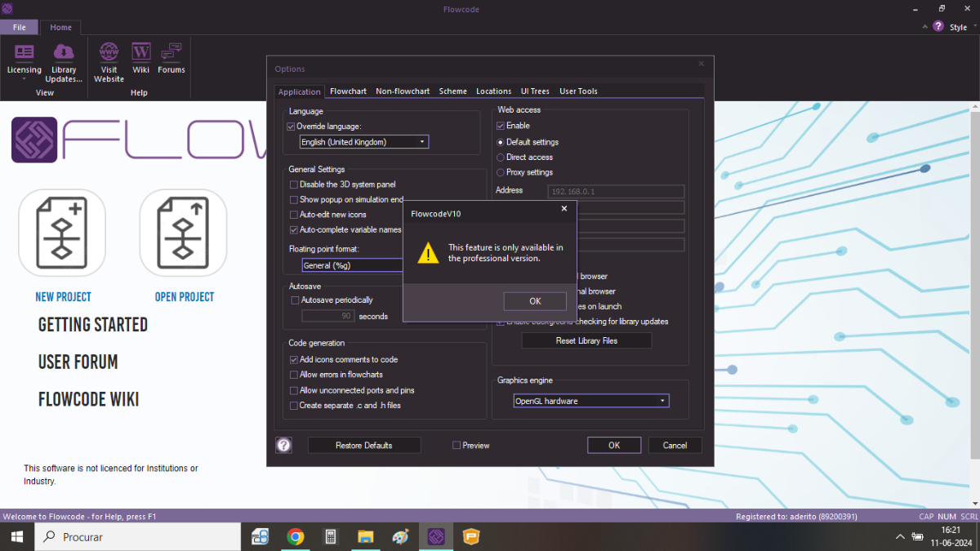
Task: Toggle Auto-complete variable names checkbox
Action: (x=294, y=230)
